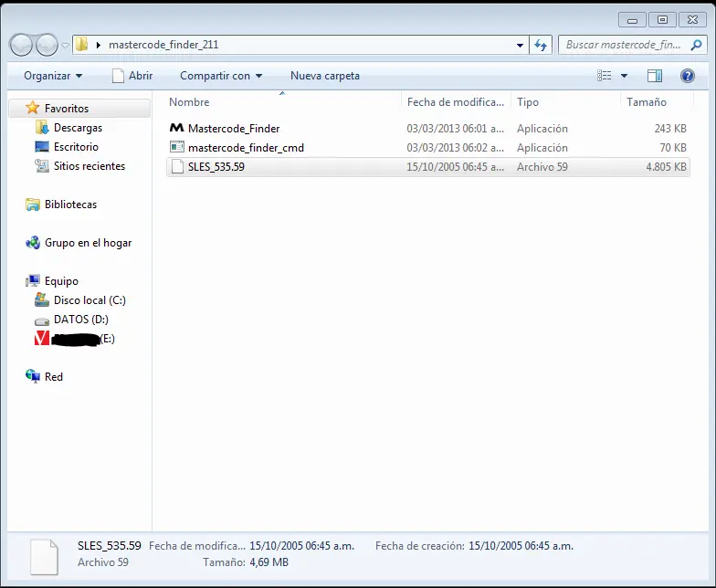Open Grupo en el hogar
Image resolution: width=716 pixels, height=588 pixels.
88,243
